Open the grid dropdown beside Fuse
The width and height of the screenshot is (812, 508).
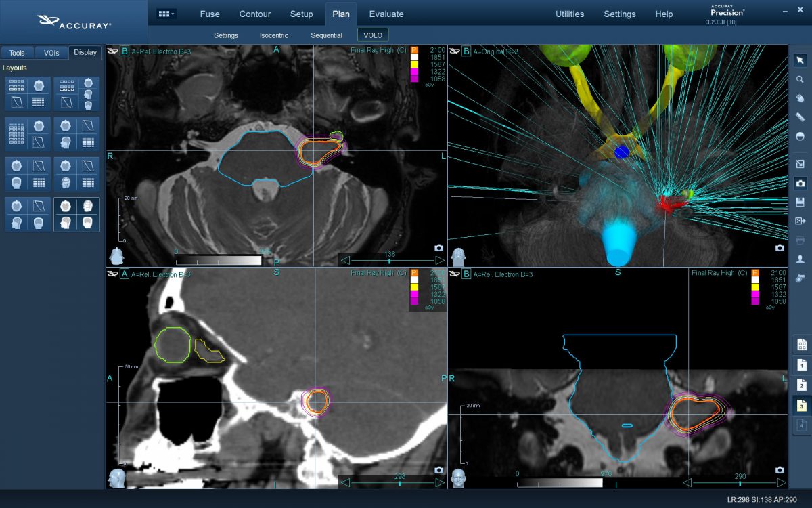click(x=166, y=14)
